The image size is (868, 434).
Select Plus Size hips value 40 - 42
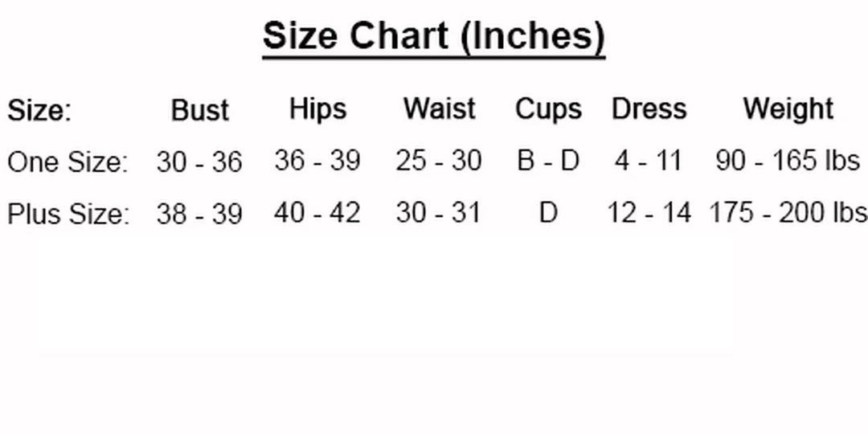pyautogui.click(x=317, y=213)
